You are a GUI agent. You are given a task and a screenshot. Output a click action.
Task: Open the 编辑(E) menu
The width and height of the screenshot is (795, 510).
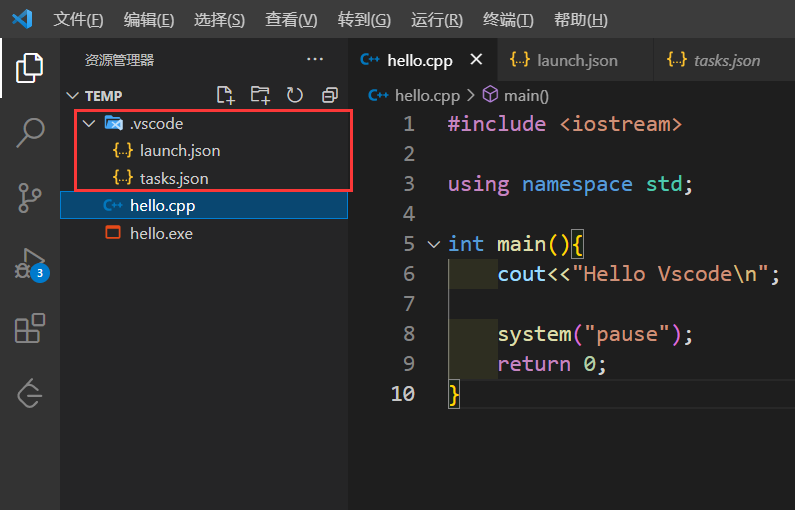click(x=149, y=20)
